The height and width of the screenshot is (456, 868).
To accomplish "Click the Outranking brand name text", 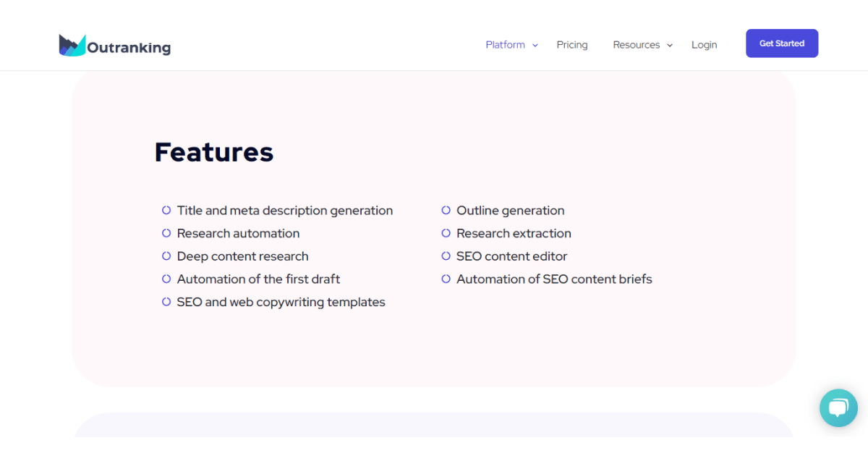I will tap(129, 48).
